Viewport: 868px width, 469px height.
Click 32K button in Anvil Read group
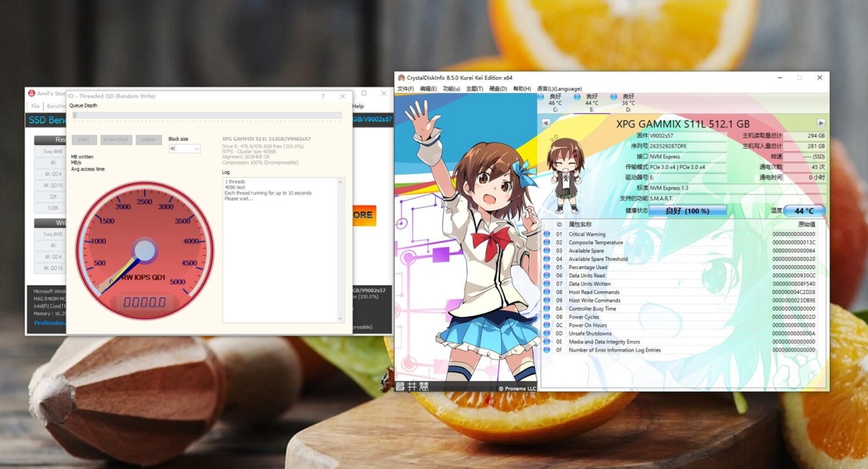tap(50, 197)
